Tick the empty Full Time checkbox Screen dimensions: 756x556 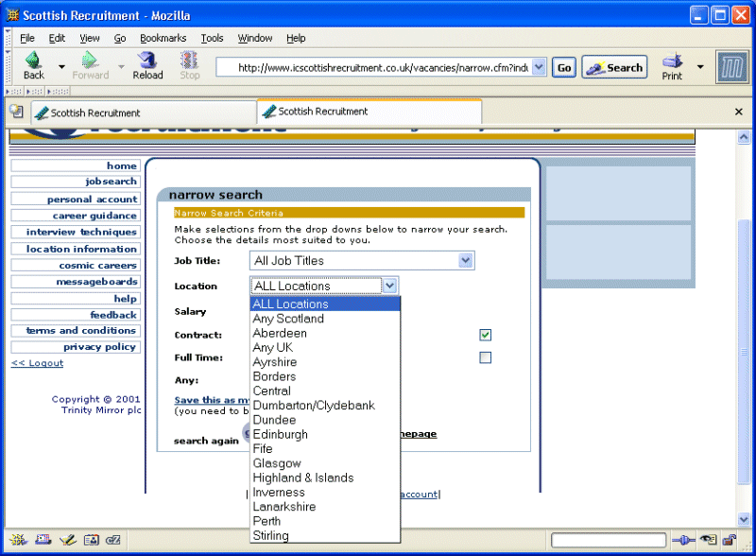(485, 357)
